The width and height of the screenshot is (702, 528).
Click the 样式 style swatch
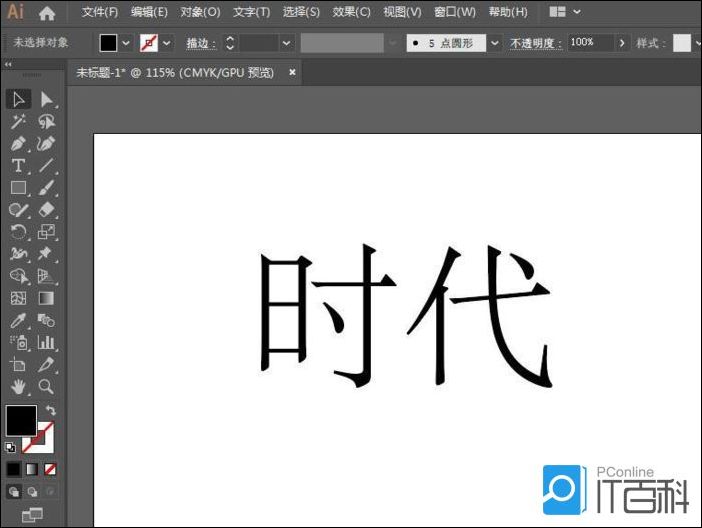click(x=682, y=43)
